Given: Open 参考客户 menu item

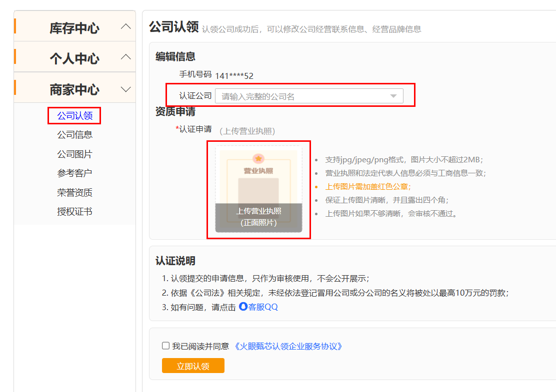Looking at the screenshot, I should pyautogui.click(x=75, y=173).
